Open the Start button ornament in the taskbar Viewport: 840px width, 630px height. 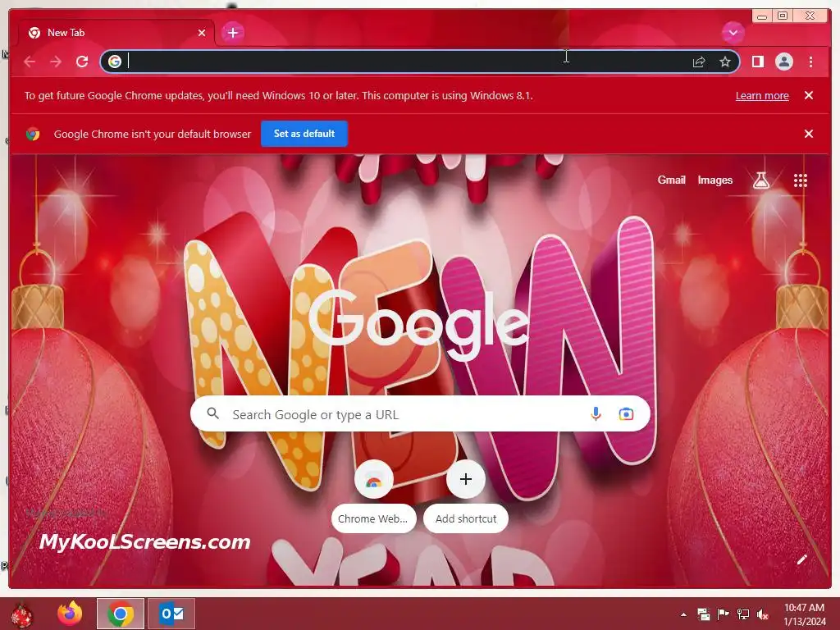pos(22,614)
